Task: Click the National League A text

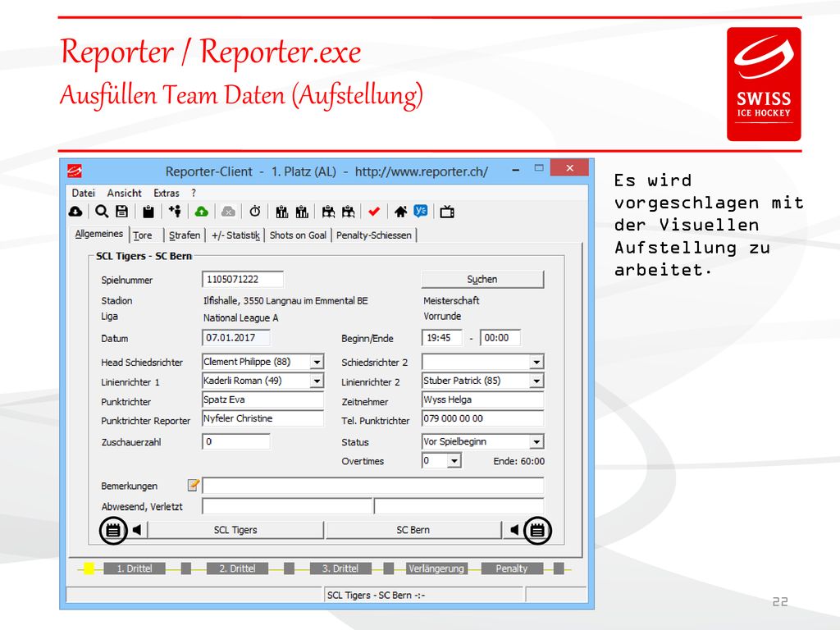Action: [x=240, y=317]
